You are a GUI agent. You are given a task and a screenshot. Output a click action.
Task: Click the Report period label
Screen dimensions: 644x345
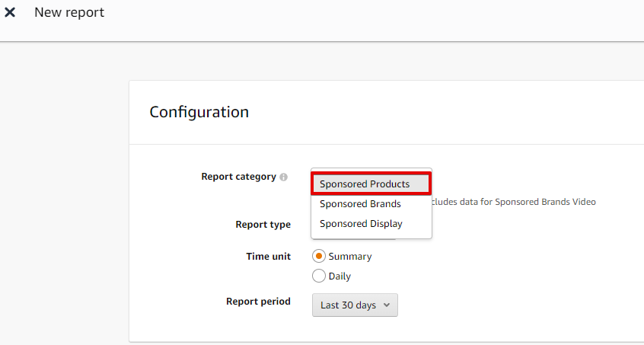pyautogui.click(x=258, y=302)
